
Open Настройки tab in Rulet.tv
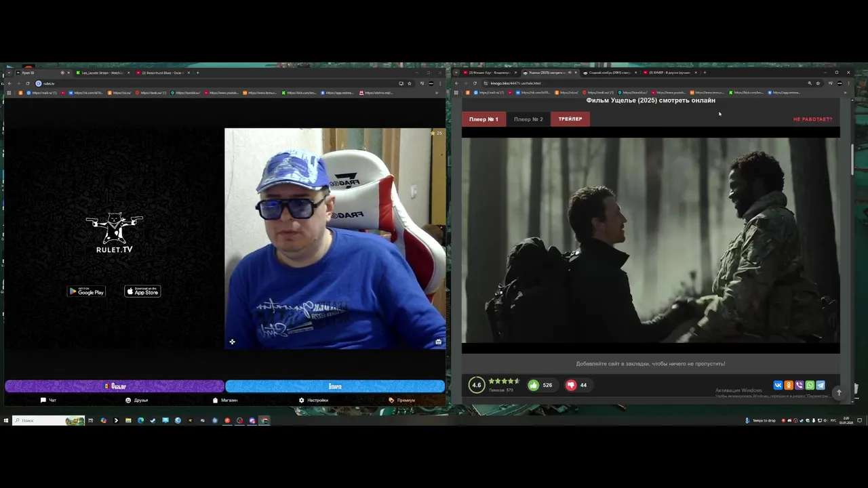pos(313,401)
